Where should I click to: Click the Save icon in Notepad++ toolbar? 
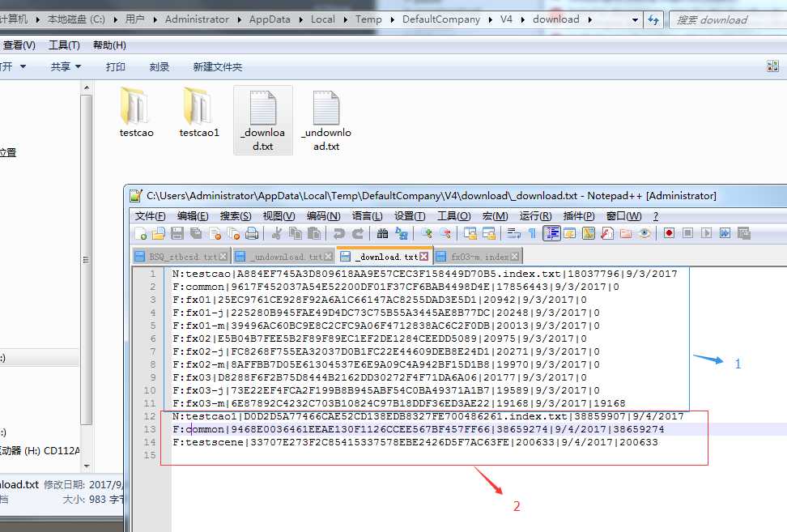177,233
